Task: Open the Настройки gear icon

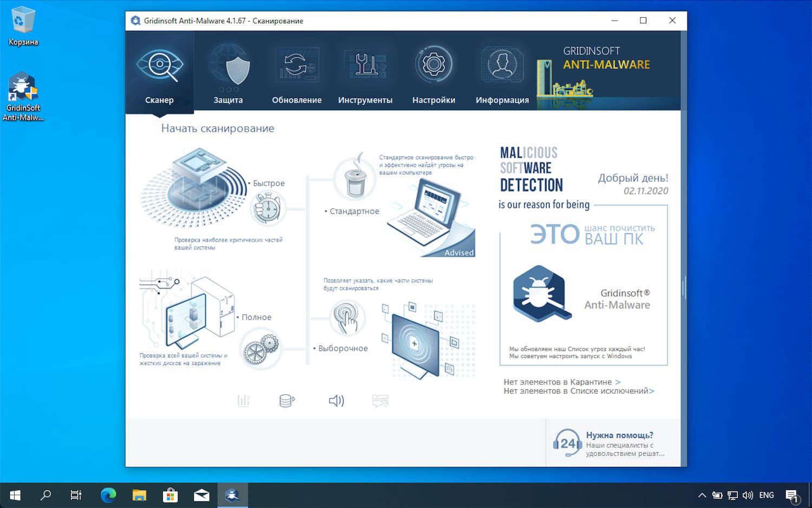Action: click(x=434, y=64)
